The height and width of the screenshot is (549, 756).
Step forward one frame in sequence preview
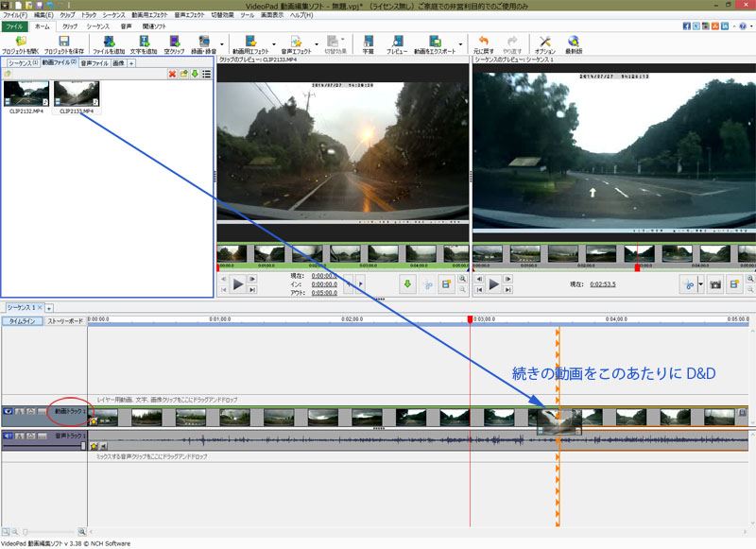tap(507, 279)
